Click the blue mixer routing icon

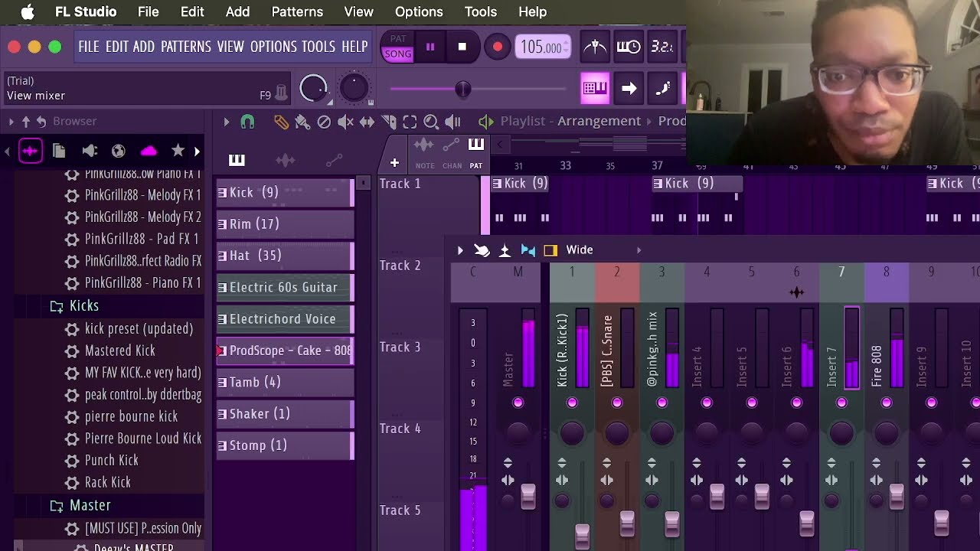(x=528, y=250)
